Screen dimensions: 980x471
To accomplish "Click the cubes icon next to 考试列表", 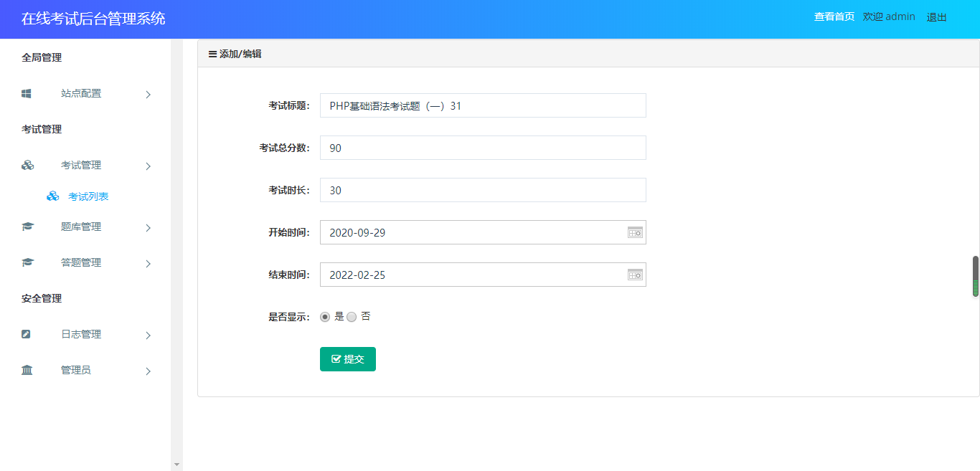I will 52,196.
